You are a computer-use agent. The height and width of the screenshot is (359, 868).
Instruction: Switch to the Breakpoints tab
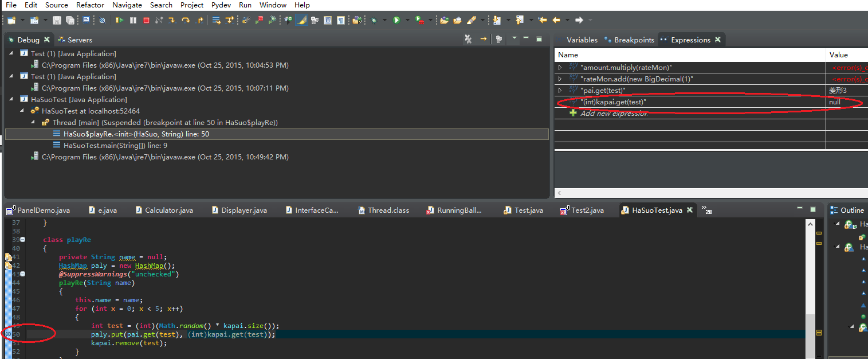[629, 40]
